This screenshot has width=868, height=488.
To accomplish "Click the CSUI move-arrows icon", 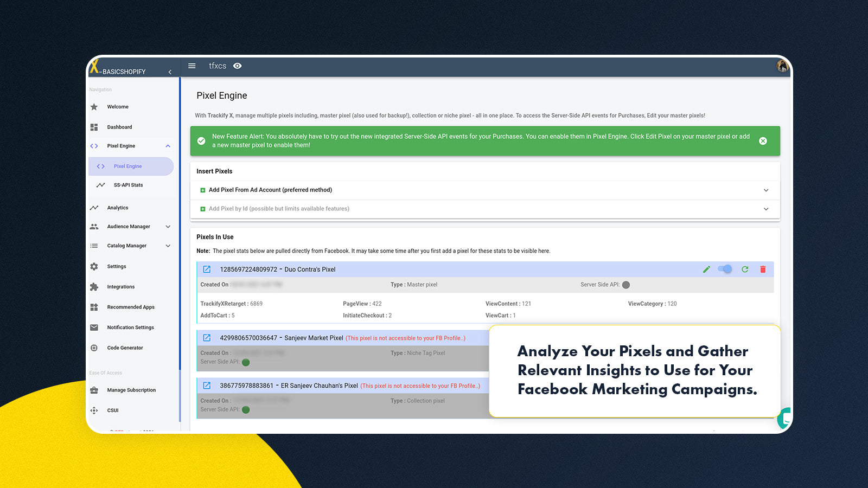I will pyautogui.click(x=94, y=410).
